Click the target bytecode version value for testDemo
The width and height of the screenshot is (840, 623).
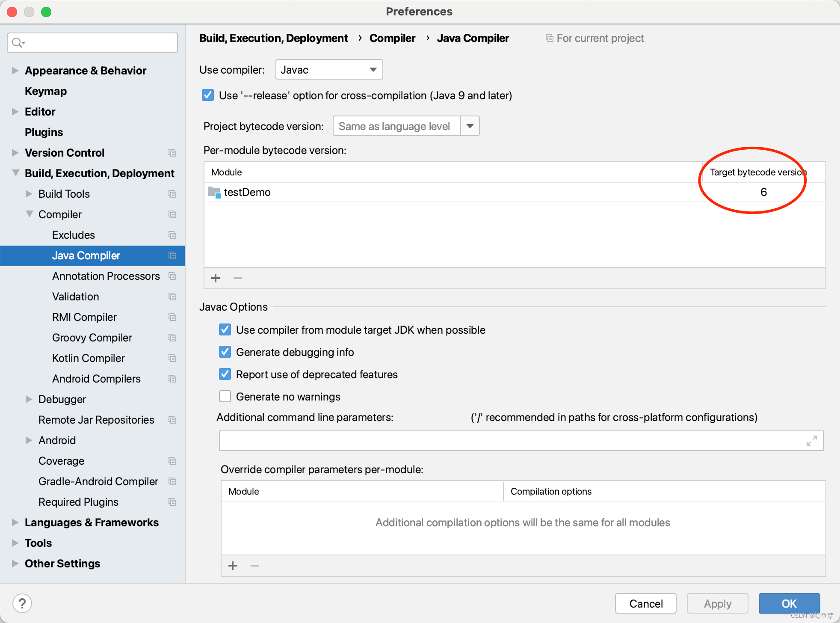pyautogui.click(x=764, y=192)
